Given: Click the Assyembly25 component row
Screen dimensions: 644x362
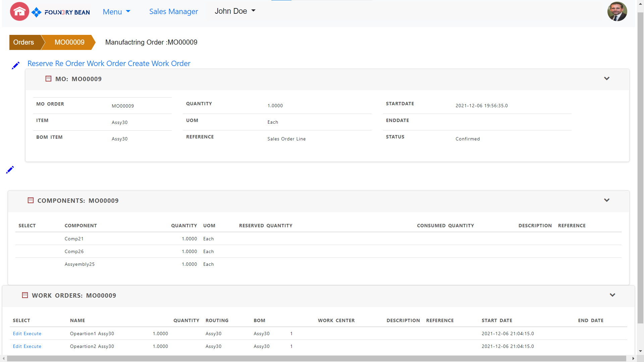Looking at the screenshot, I should pos(318,264).
